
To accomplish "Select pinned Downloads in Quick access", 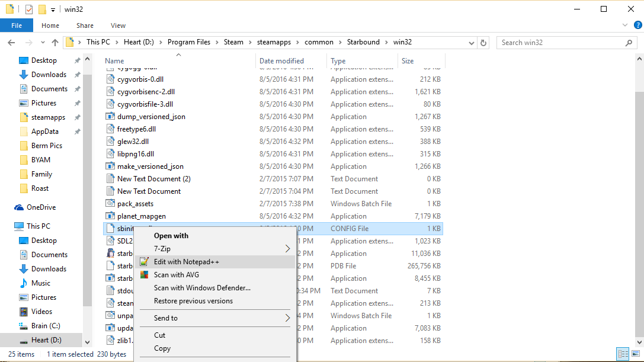I will [x=49, y=75].
